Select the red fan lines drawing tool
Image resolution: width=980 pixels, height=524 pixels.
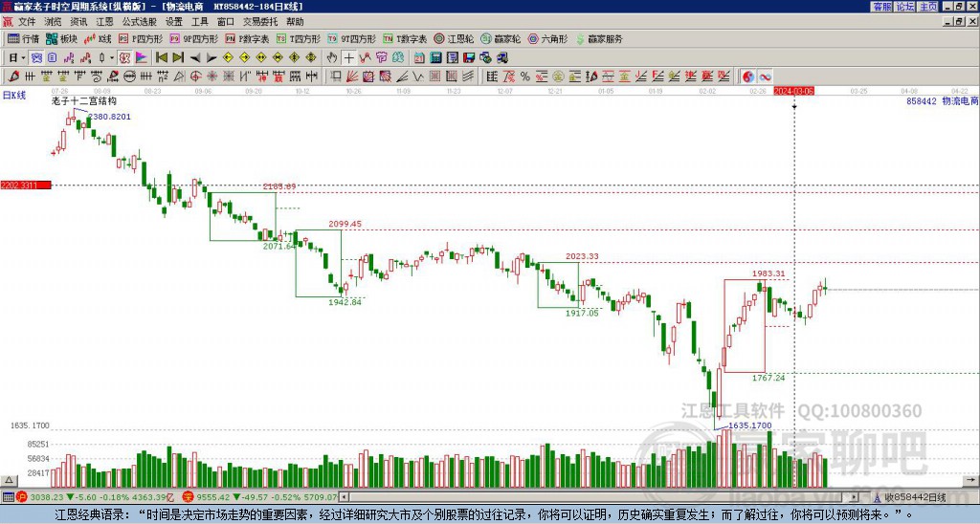pos(352,76)
